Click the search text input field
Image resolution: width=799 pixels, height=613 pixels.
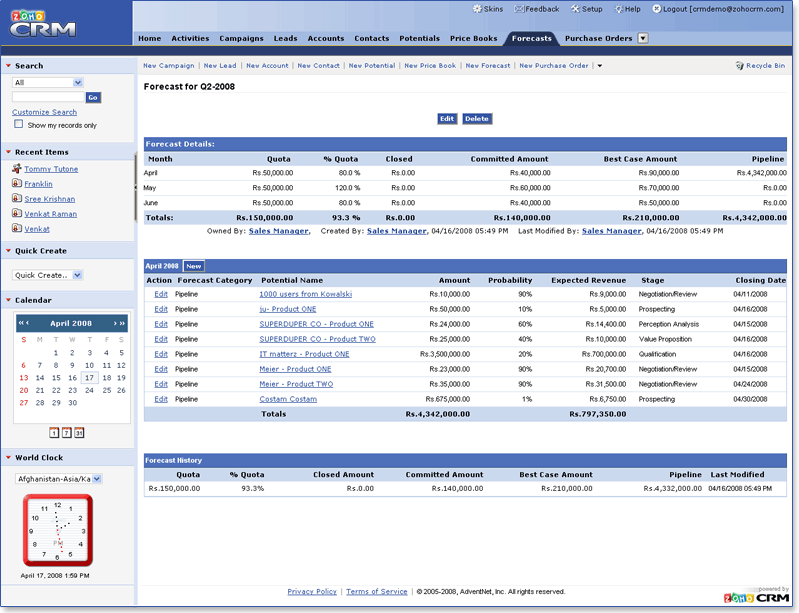(47, 97)
